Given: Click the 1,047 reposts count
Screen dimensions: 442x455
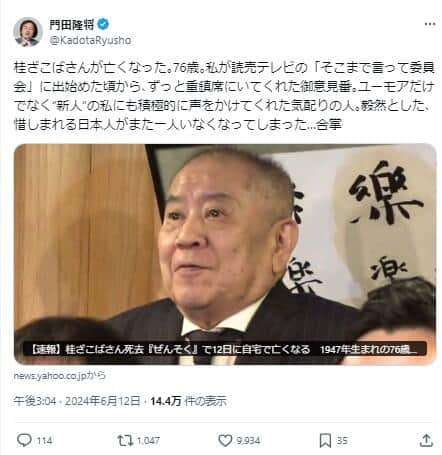Looking at the screenshot, I should point(148,441).
